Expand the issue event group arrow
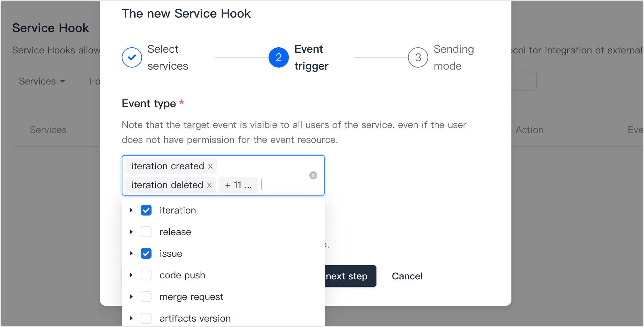Image resolution: width=644 pixels, height=327 pixels. coord(131,253)
